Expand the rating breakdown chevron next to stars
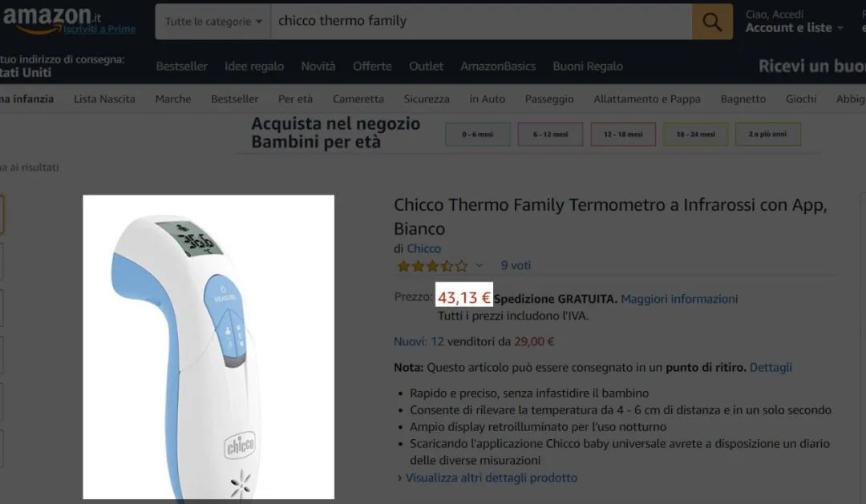 pyautogui.click(x=480, y=265)
